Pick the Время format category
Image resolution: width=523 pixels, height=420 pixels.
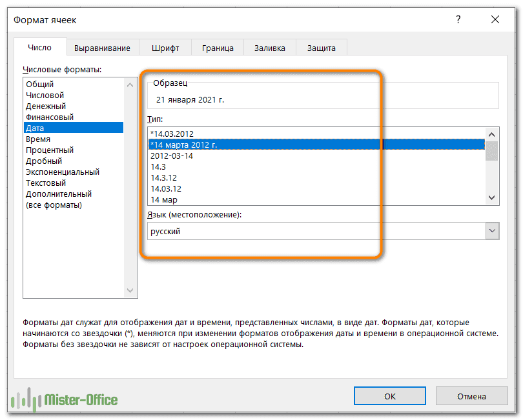[38, 139]
